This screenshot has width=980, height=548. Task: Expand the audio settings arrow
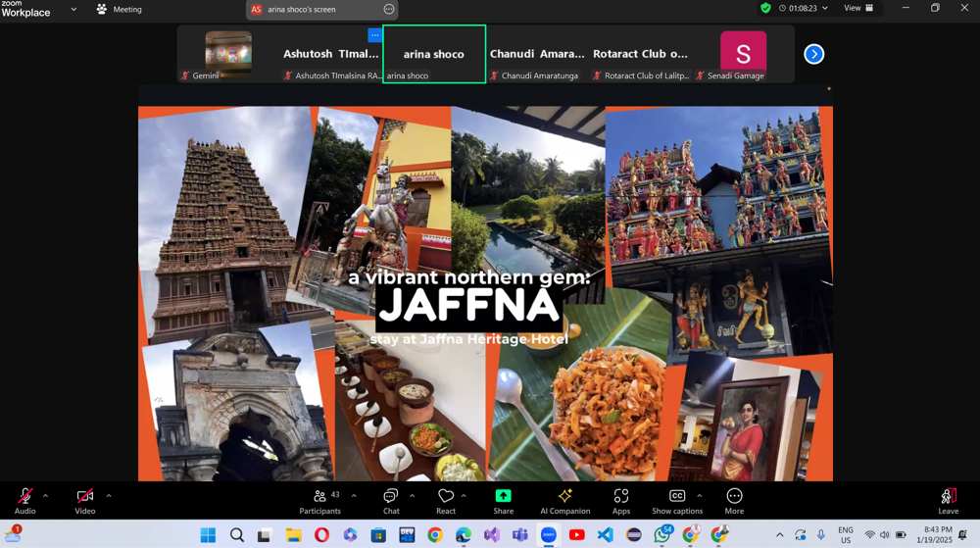[45, 496]
